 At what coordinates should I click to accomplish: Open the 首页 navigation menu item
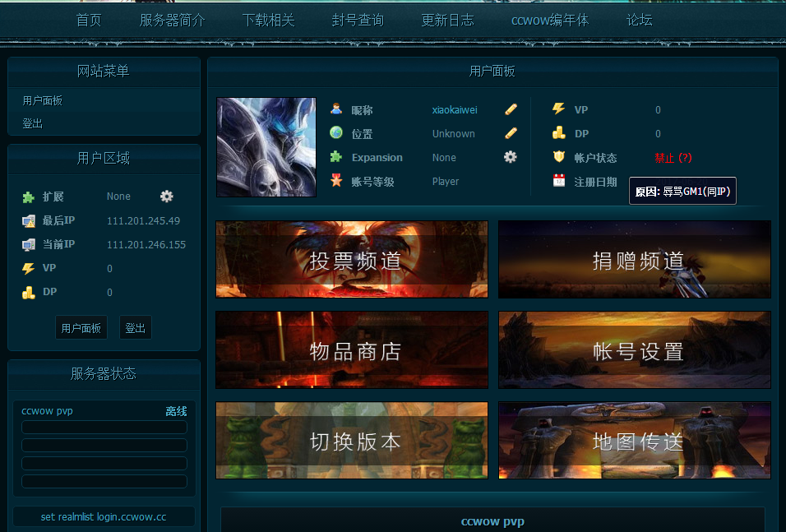89,21
